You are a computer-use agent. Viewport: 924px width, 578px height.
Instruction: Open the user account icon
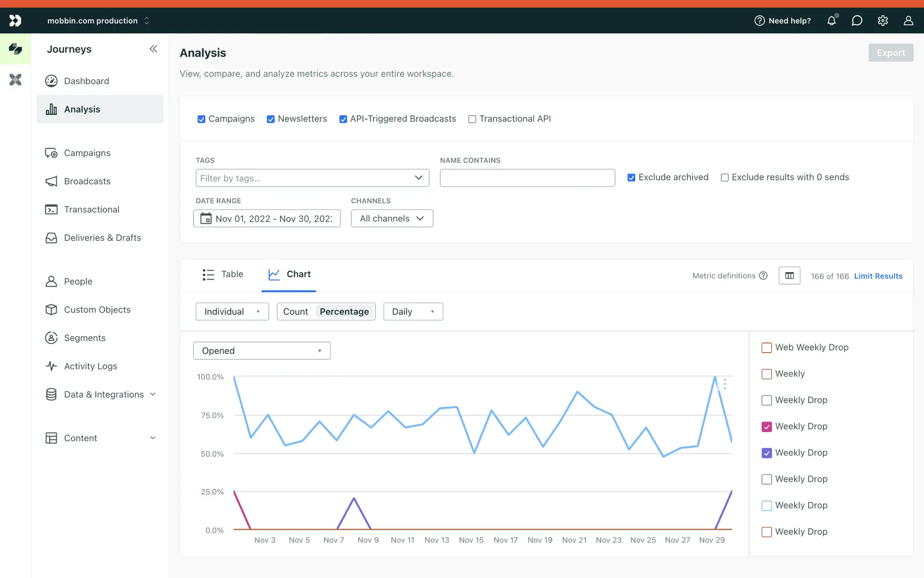point(908,21)
